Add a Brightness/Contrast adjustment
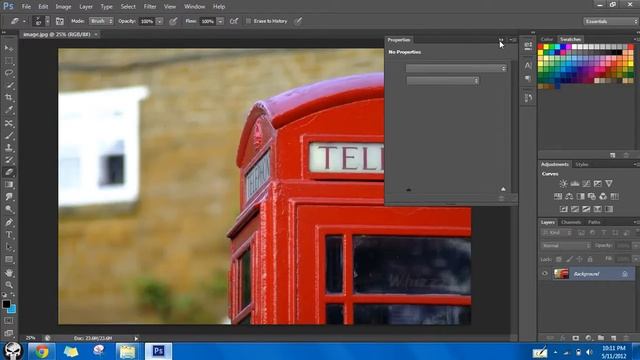The width and height of the screenshot is (640, 360). coord(563,184)
